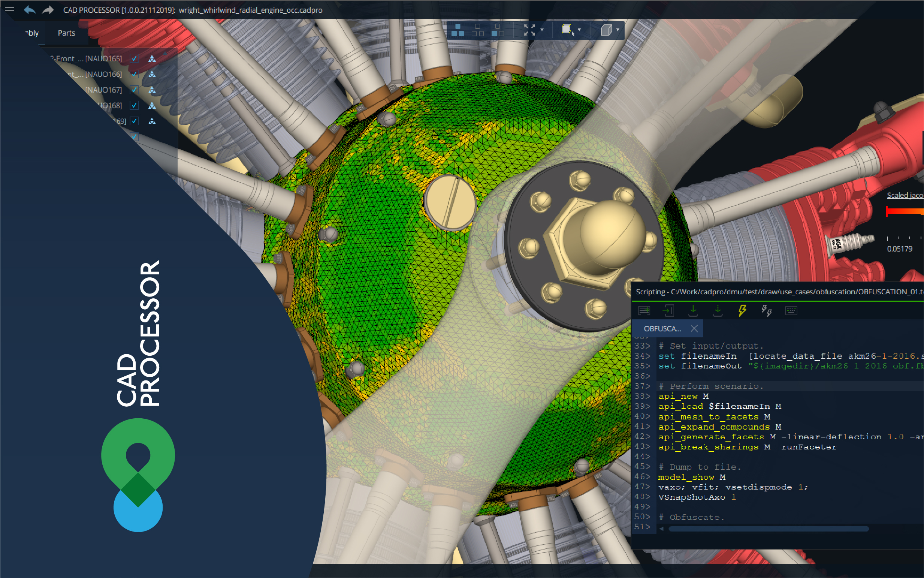The image size is (924, 578).
Task: Click the all-blue squares selection icon
Action: pos(458,30)
